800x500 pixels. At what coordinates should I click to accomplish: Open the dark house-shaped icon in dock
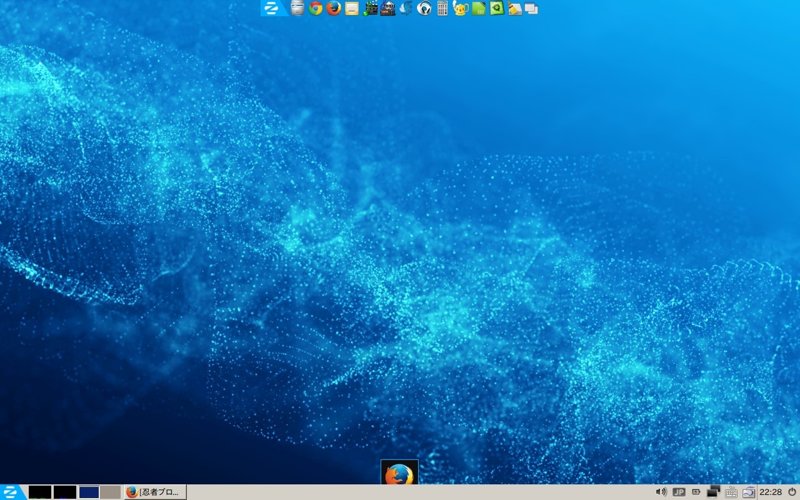388,8
